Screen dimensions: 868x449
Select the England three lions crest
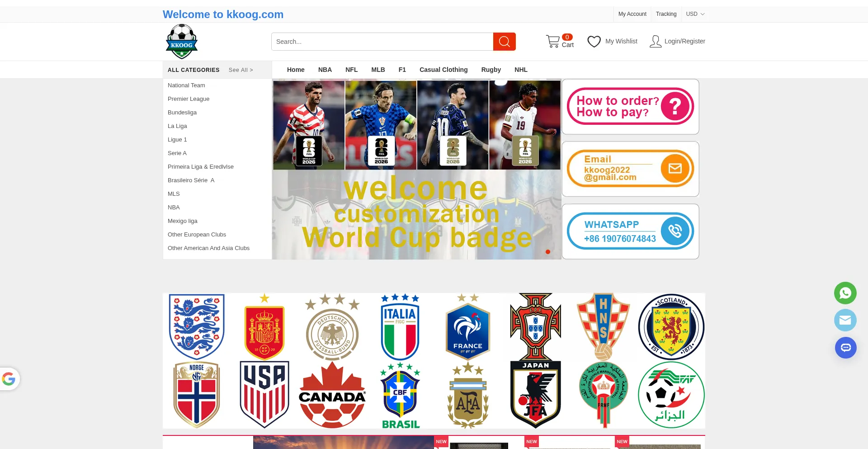point(197,326)
